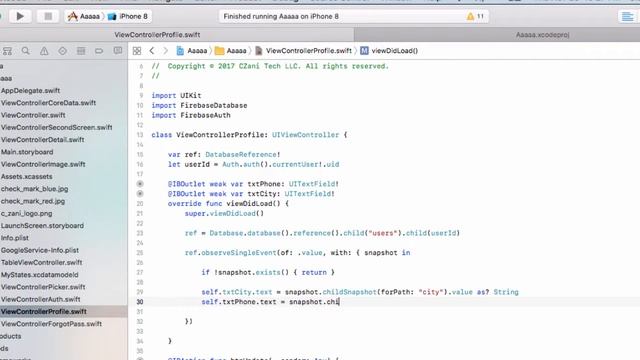Click the txtCity outlet connection circle

pos(140,194)
